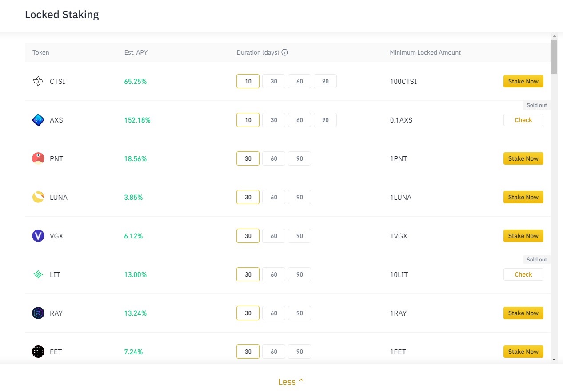Viewport: 563px width, 392px height.
Task: Click the 100CTSI minimum amount
Action: (x=403, y=81)
